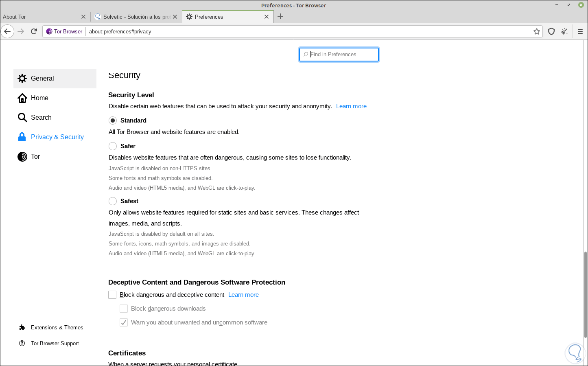The height and width of the screenshot is (366, 588).
Task: Close the Solvetic tab
Action: point(175,17)
